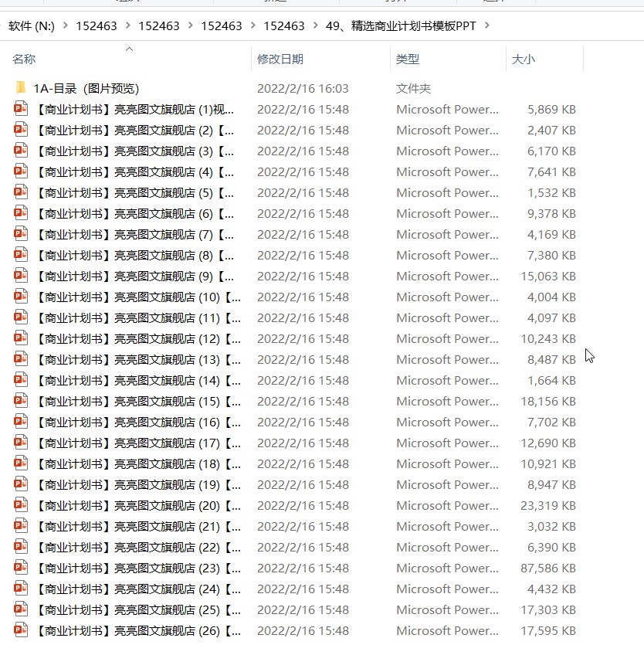The image size is (644, 655).
Task: Navigate to first 152463 breadcrumb folder
Action: coord(97,26)
